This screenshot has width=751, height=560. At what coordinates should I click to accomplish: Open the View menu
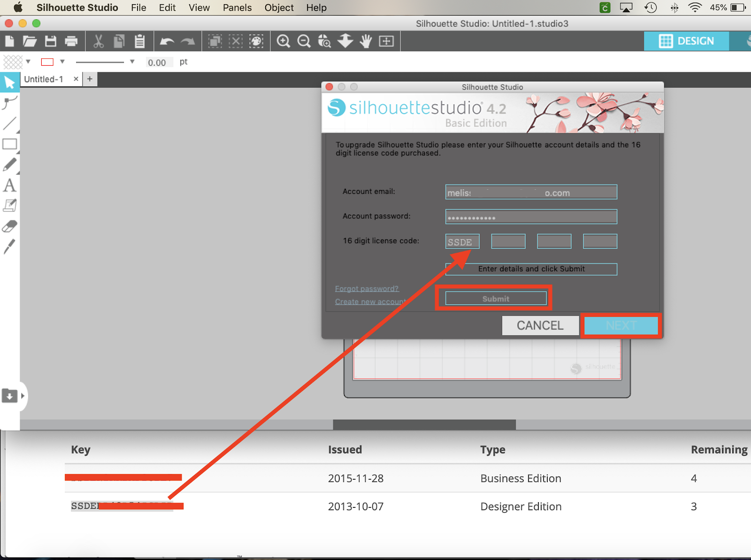199,8
